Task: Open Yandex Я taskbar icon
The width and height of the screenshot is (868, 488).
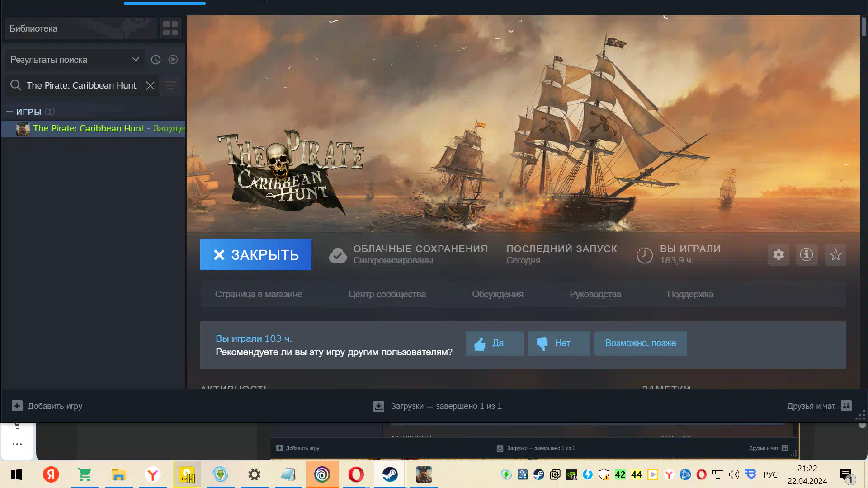Action: pyautogui.click(x=51, y=474)
